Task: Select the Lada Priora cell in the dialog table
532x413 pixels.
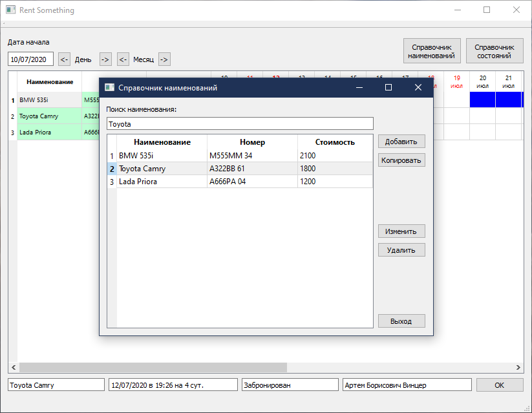Action: [x=162, y=182]
